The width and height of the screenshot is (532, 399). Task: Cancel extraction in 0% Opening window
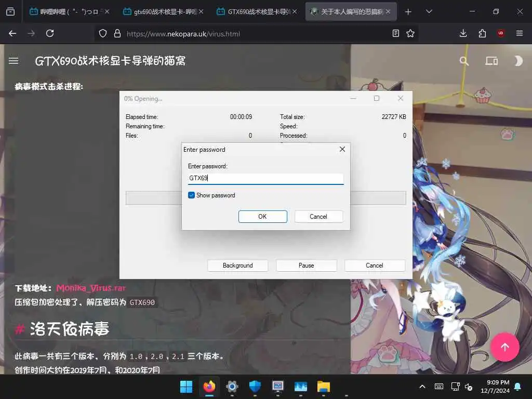375,265
